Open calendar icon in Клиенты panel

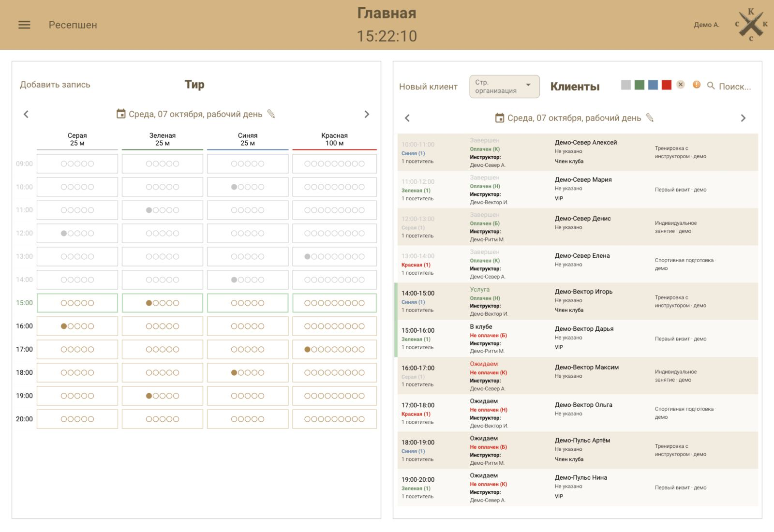point(500,118)
